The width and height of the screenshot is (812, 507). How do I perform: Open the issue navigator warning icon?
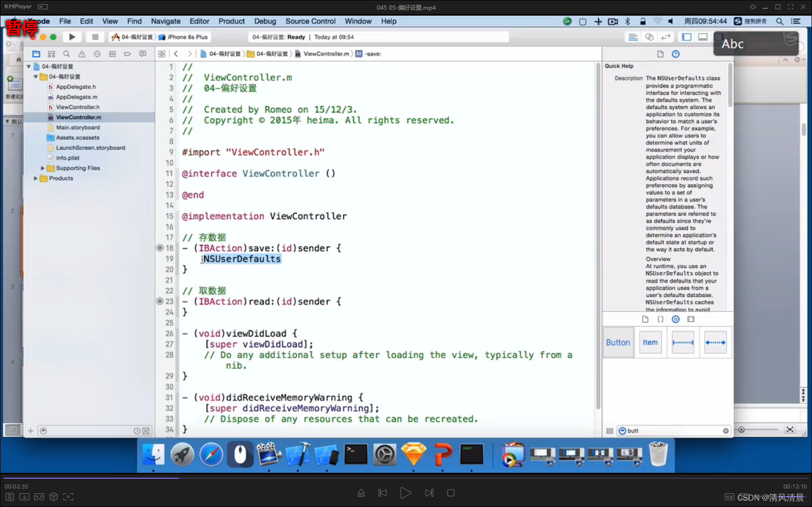coord(81,54)
